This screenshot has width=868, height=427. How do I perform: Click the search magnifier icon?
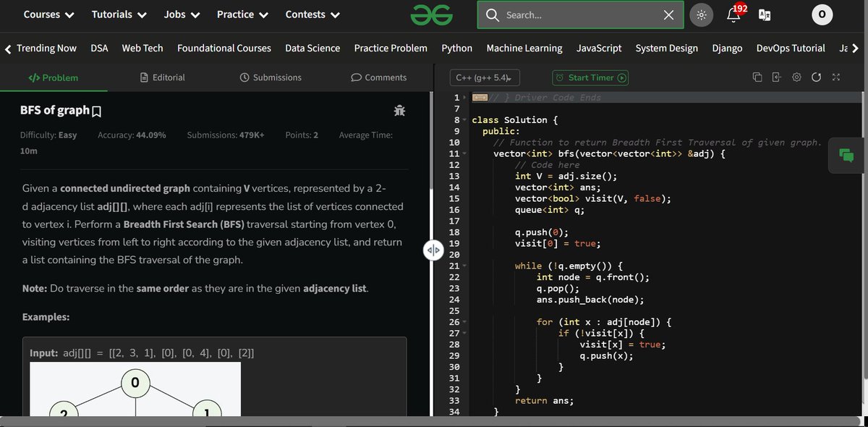pos(493,15)
